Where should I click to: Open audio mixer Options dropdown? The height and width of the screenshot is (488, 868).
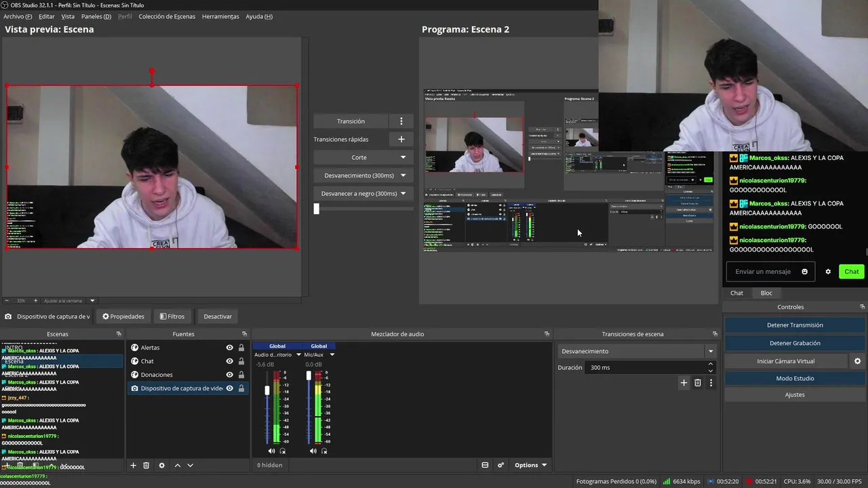click(530, 465)
